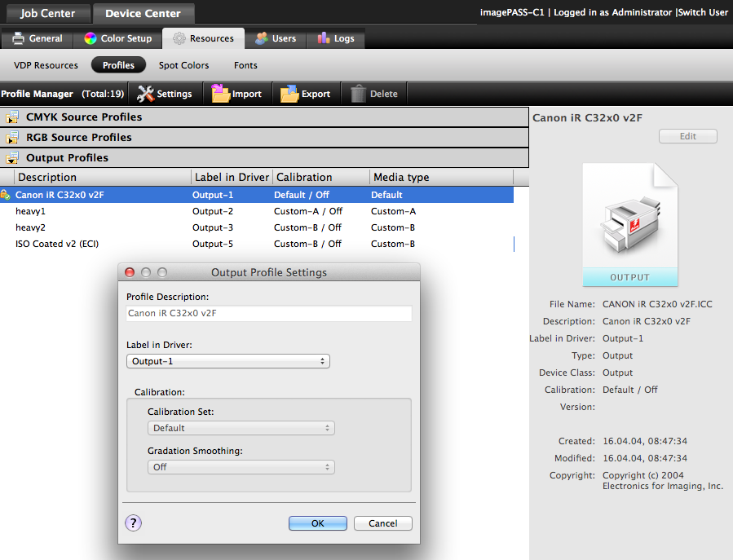Click the Settings tools icon
The image size is (733, 560).
tap(145, 94)
